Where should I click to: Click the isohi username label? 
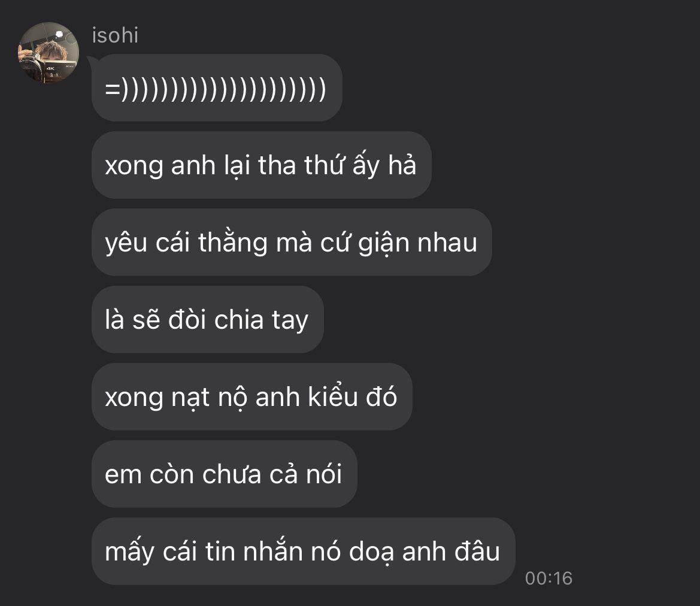pyautogui.click(x=115, y=35)
